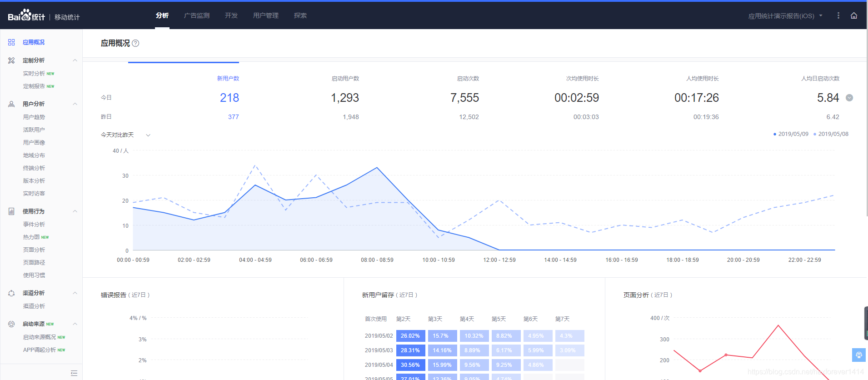Click the sidebar collapse icon at bottom
The image size is (868, 380).
[x=74, y=373]
